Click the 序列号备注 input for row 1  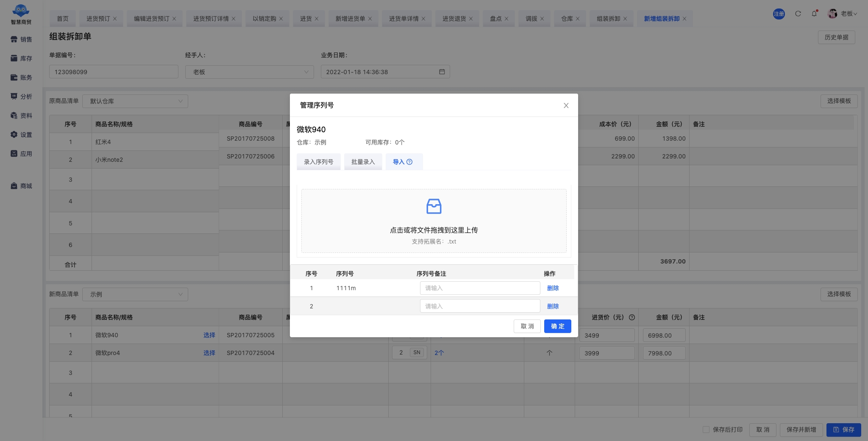(x=480, y=288)
